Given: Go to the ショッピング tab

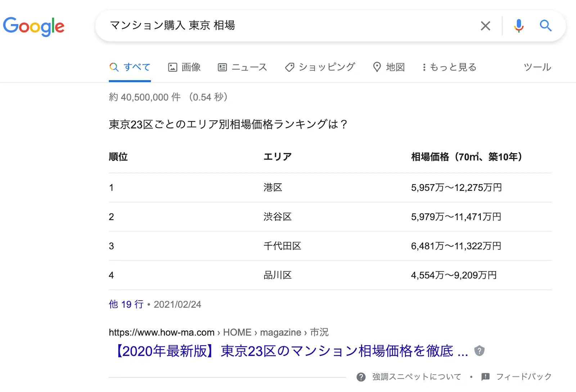Looking at the screenshot, I should coord(320,67).
